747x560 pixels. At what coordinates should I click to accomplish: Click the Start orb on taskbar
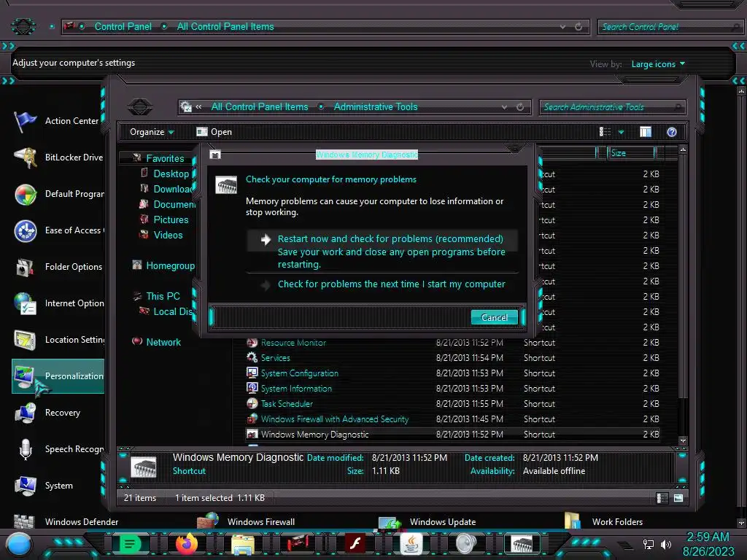pos(19,544)
